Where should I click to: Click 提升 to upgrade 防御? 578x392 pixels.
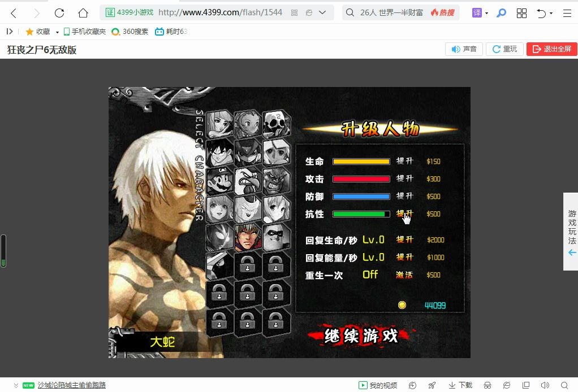tap(405, 196)
